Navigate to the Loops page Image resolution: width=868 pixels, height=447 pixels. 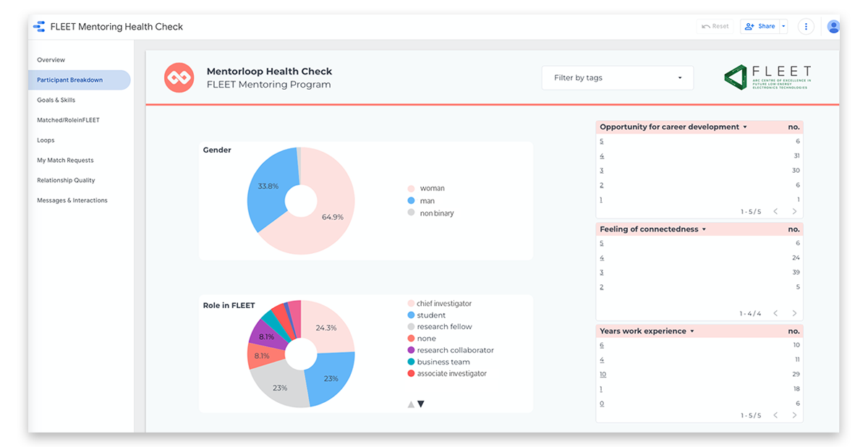pyautogui.click(x=46, y=140)
